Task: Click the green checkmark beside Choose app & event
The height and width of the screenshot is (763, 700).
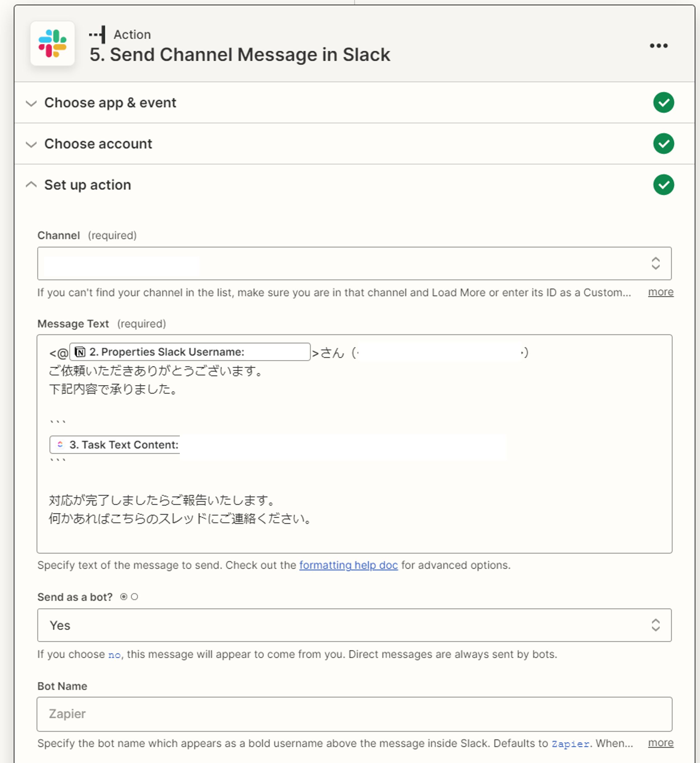Action: (663, 103)
